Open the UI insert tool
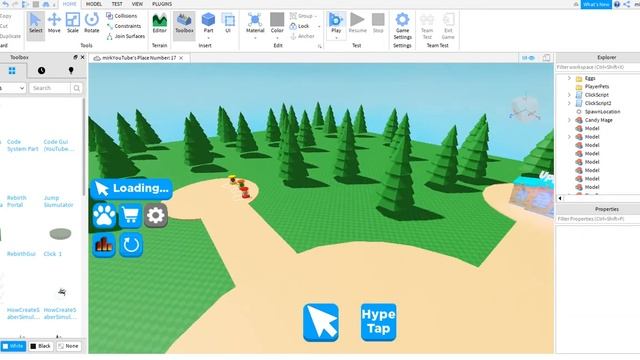640x360 pixels. [x=228, y=24]
